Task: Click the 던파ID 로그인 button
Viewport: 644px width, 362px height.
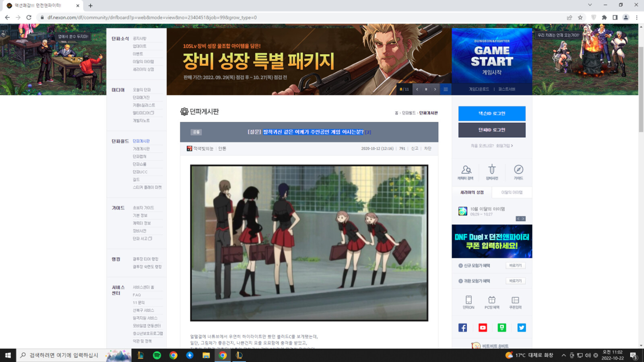Action: tap(492, 130)
